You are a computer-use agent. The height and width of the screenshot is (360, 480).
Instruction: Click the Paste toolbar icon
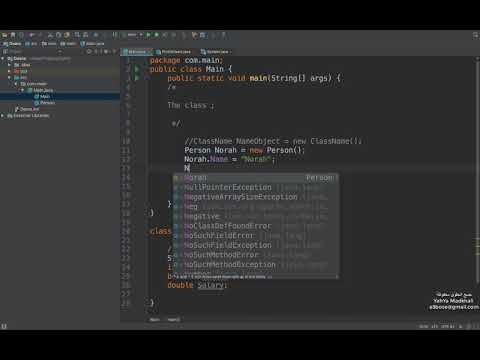(67, 35)
